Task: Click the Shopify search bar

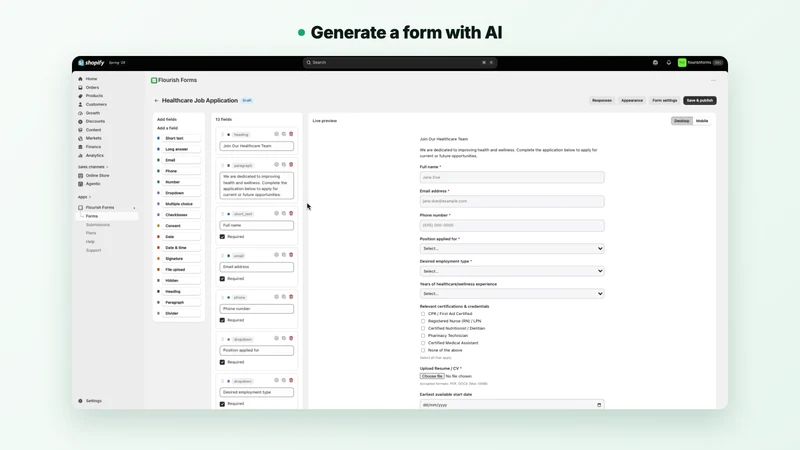Action: point(400,63)
